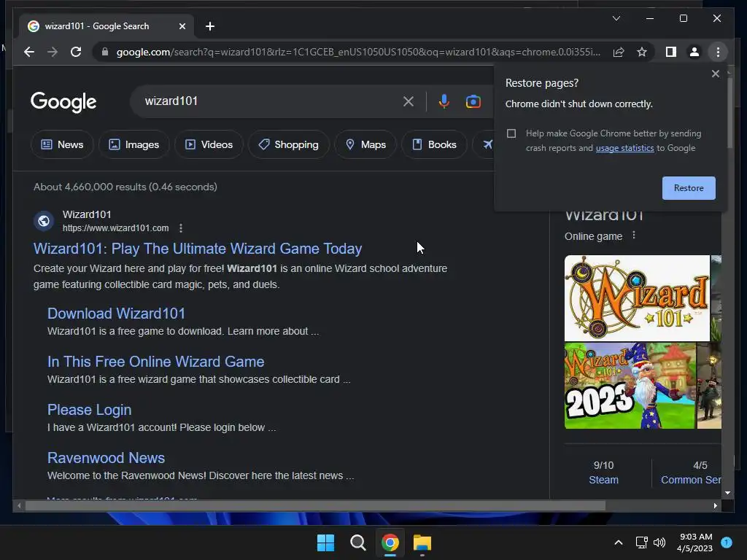Screen dimensions: 747x560
Task: Click Chrome icon in taskbar
Action: [390, 542]
